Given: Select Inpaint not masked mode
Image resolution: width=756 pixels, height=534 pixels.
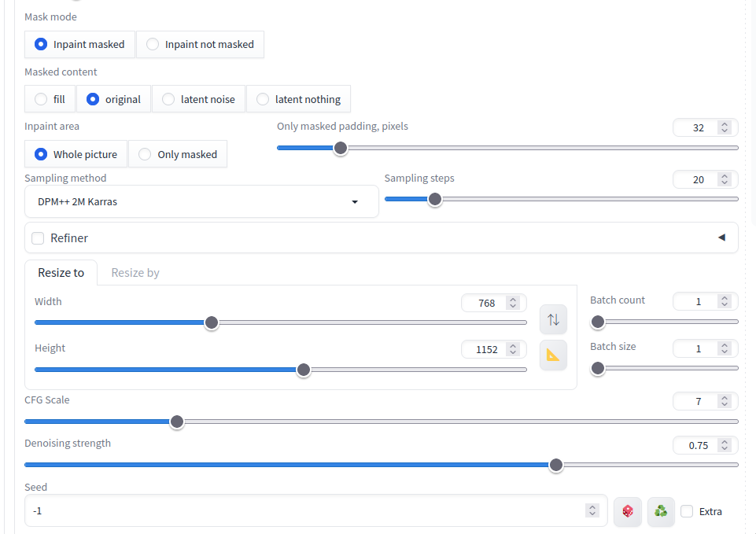Looking at the screenshot, I should pos(200,45).
